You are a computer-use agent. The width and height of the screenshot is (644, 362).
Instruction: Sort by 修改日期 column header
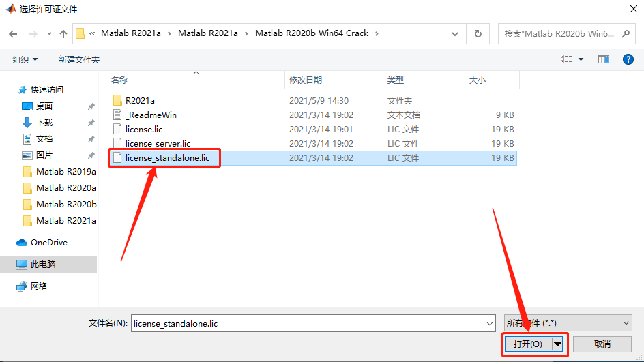[305, 80]
